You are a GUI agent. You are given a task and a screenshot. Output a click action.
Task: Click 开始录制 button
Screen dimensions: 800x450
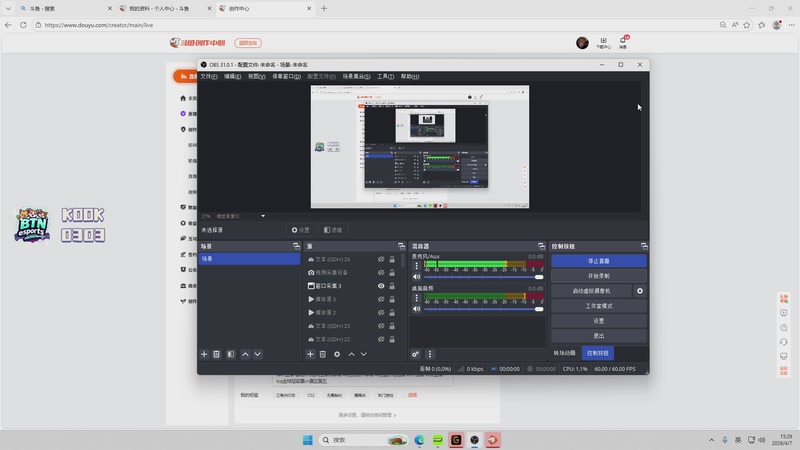598,276
